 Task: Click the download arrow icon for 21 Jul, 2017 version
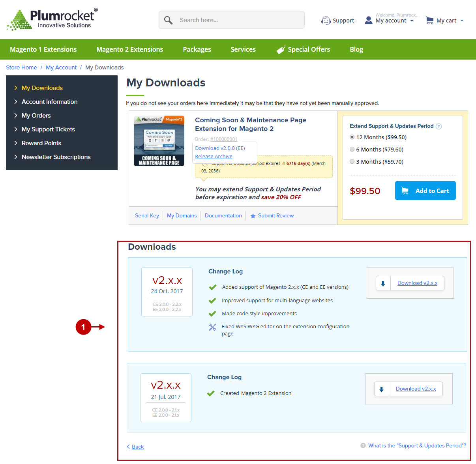click(381, 389)
